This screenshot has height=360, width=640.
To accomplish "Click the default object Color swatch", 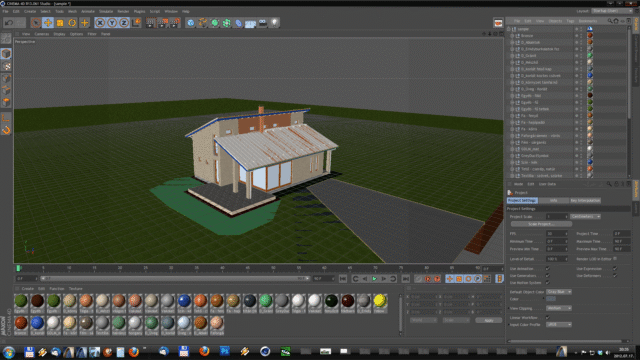I will (x=551, y=299).
